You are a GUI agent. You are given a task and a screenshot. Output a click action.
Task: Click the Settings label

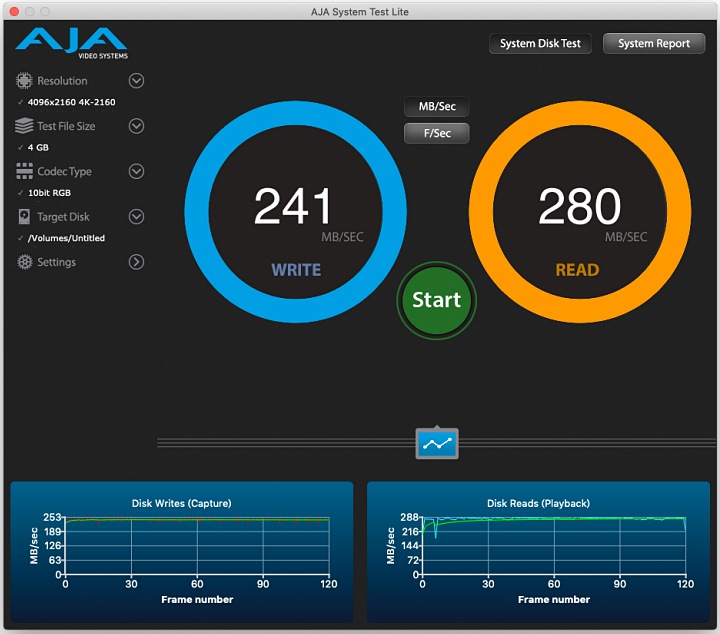(x=56, y=262)
